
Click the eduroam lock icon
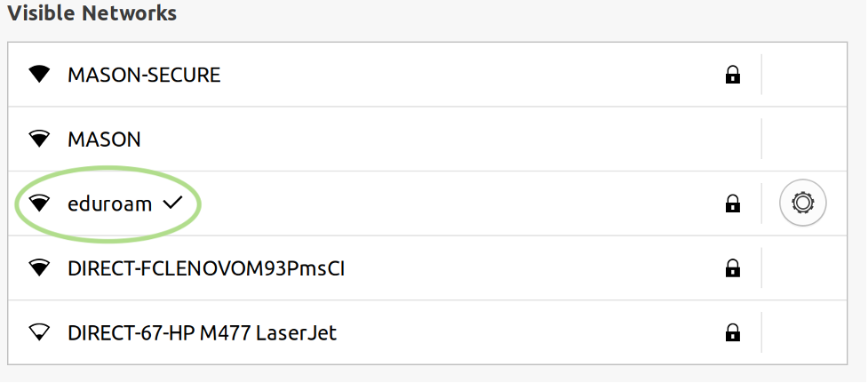[x=732, y=203]
